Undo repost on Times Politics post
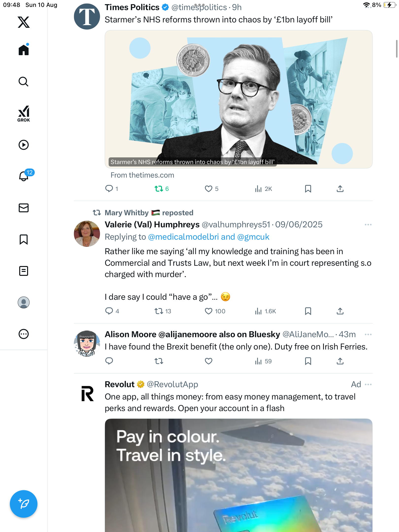The height and width of the screenshot is (532, 399). tap(159, 189)
